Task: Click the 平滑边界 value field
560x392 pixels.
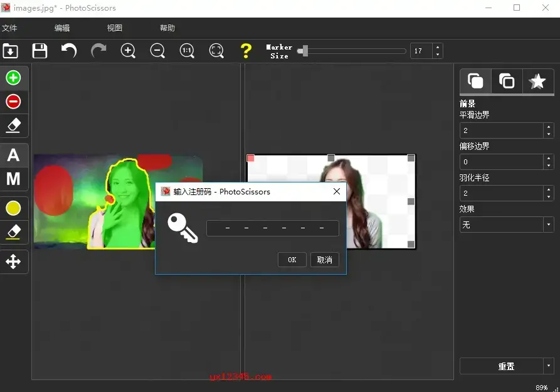Action: pos(502,130)
